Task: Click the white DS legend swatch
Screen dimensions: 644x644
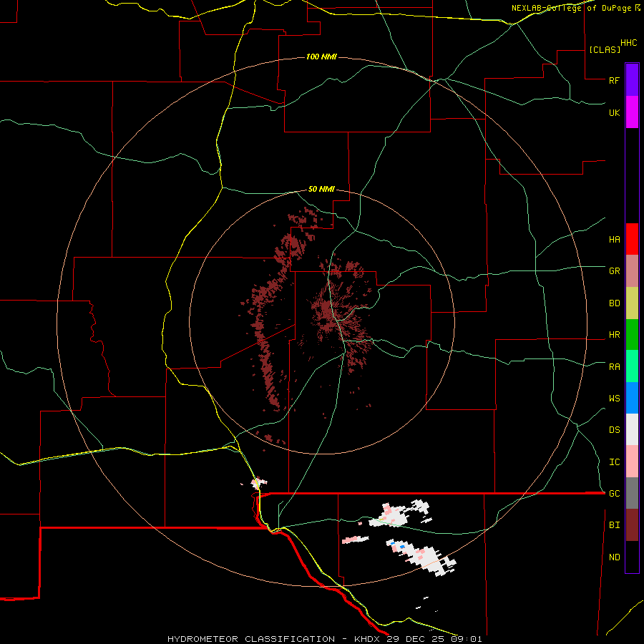Action: [632, 429]
